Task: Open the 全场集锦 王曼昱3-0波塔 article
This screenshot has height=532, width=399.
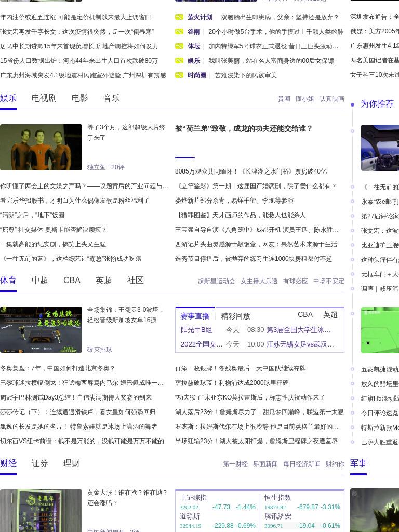Action: point(126,314)
